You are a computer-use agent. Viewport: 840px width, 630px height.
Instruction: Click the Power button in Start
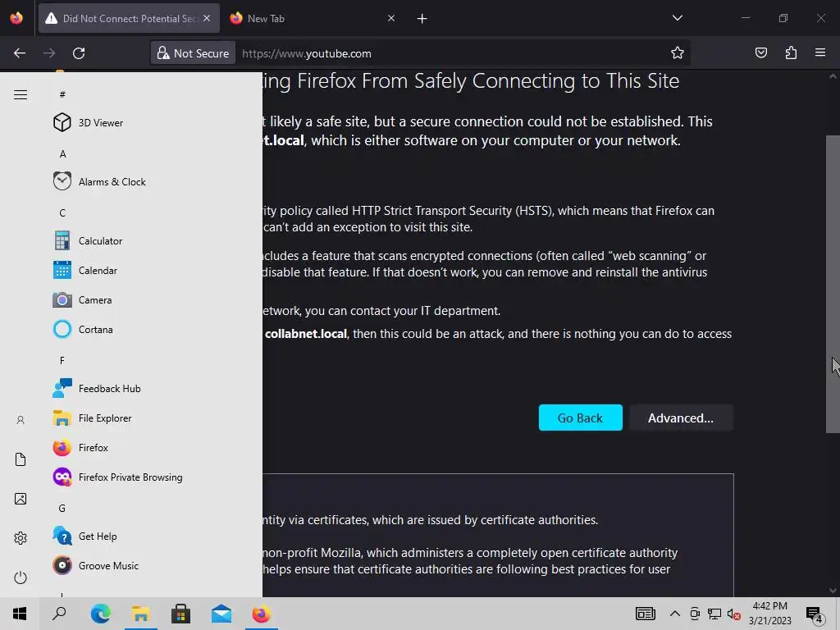21,577
